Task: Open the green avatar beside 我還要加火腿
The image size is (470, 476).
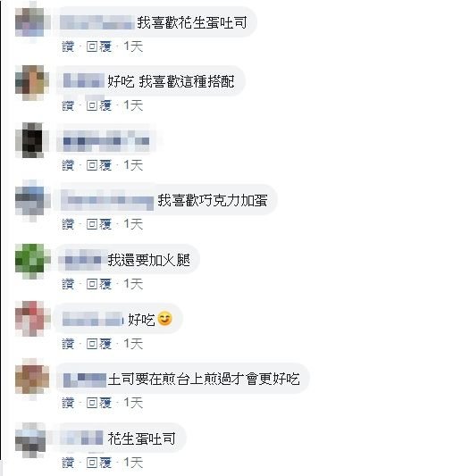Action: [32, 261]
